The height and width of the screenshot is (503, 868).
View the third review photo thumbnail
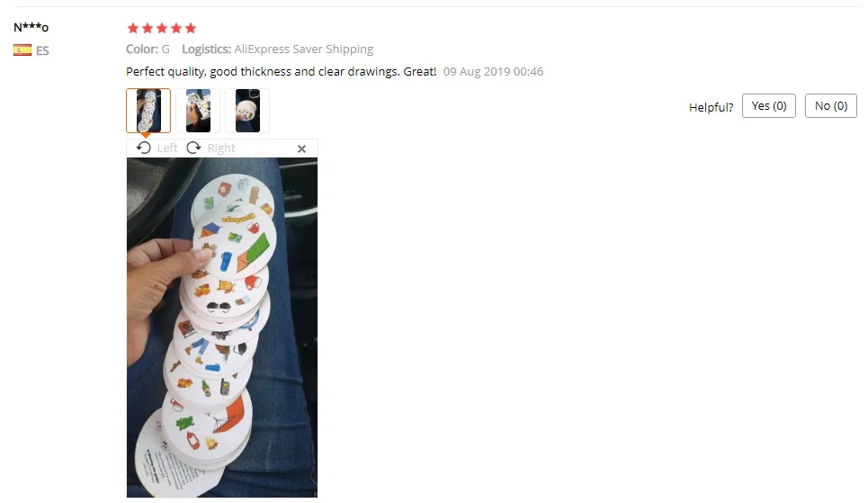(x=247, y=111)
